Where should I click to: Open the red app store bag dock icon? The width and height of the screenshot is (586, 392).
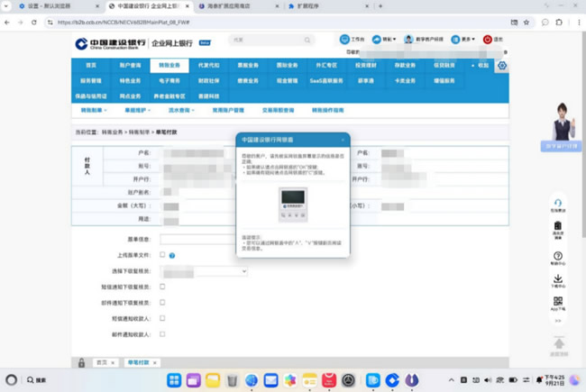[x=329, y=380]
